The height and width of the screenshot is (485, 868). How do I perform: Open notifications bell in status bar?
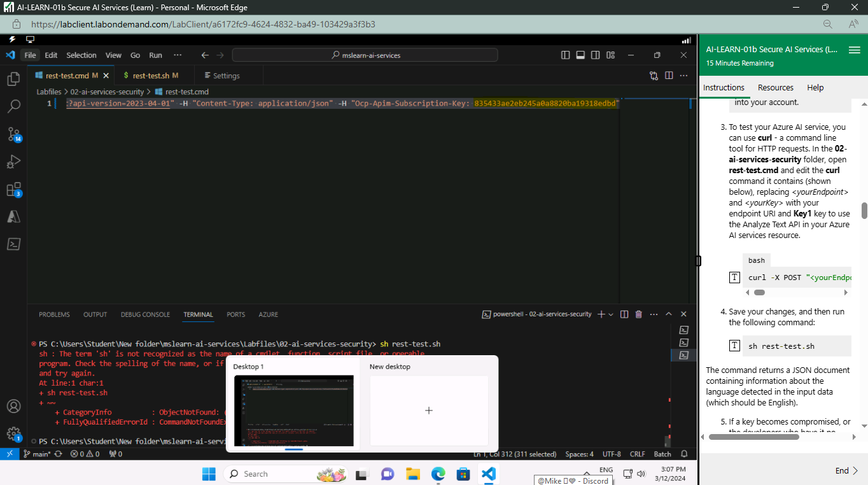(x=684, y=454)
